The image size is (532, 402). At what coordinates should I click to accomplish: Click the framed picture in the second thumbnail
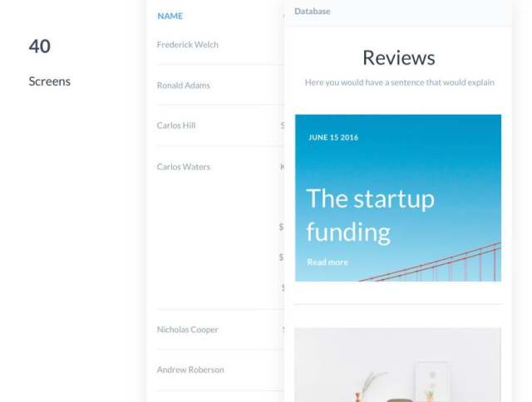[x=432, y=381]
